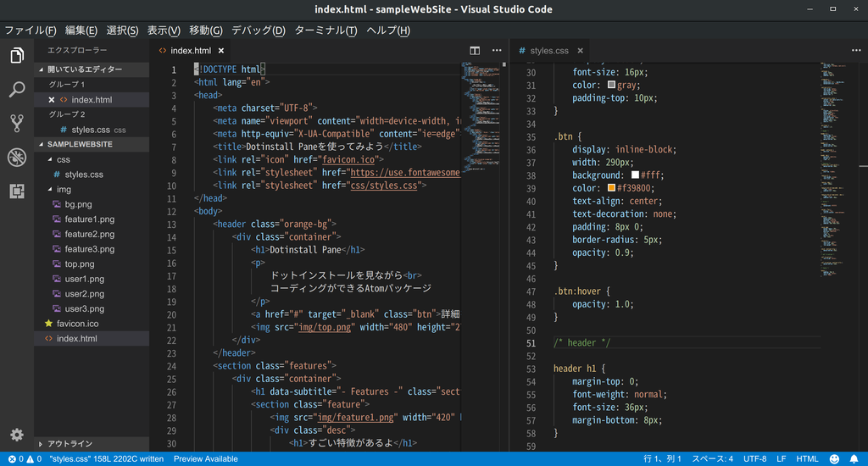Expand the Outline section
868x466 pixels.
41,444
